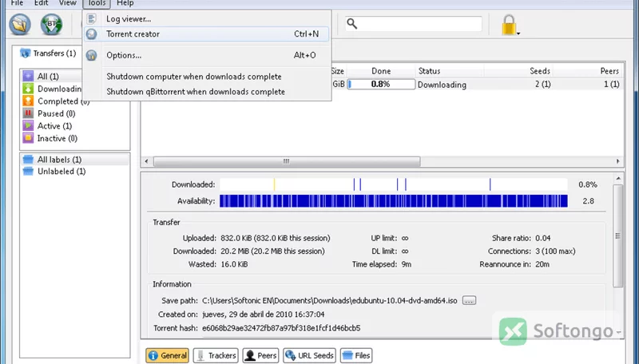Select the Active (1) text label
This screenshot has width=639, height=364.
54,126
